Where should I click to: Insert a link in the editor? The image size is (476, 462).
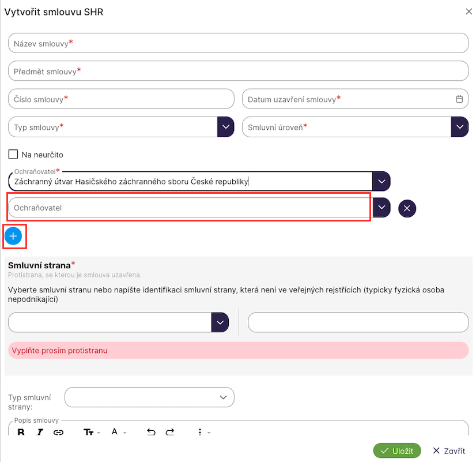coord(58,432)
